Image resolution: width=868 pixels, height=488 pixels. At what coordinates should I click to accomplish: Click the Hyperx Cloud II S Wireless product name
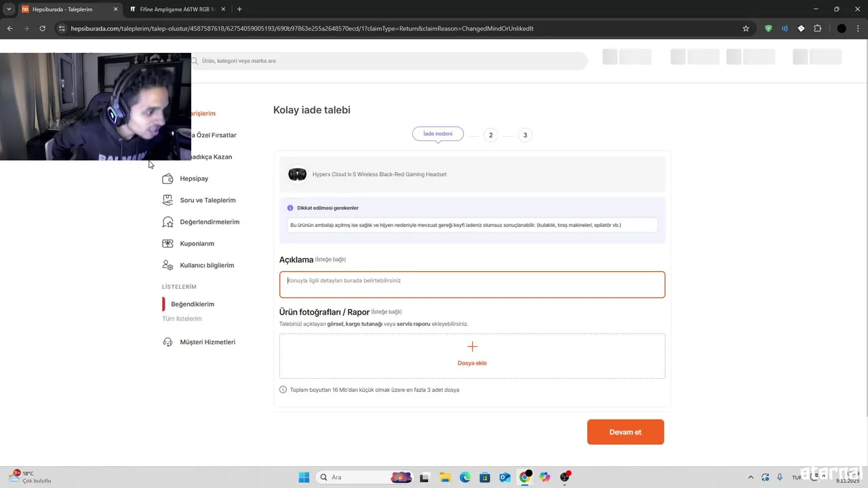point(379,174)
